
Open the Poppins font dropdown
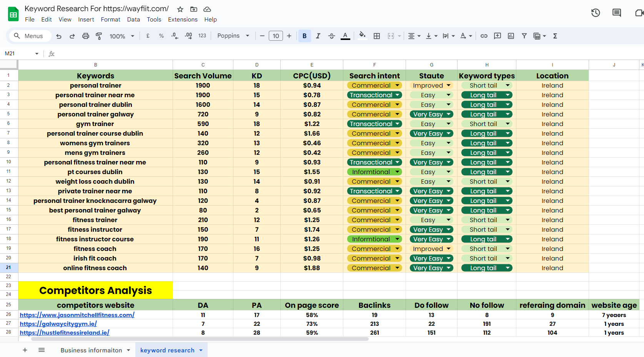[233, 36]
